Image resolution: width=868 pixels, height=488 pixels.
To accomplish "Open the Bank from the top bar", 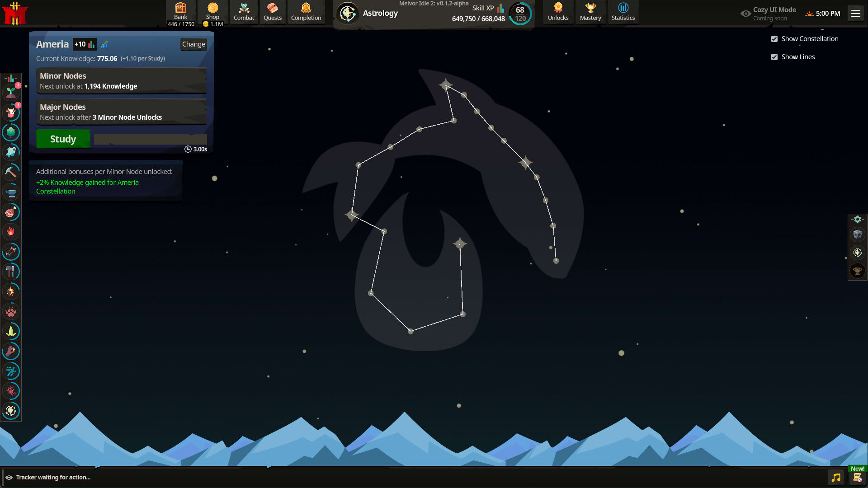I will [x=181, y=12].
